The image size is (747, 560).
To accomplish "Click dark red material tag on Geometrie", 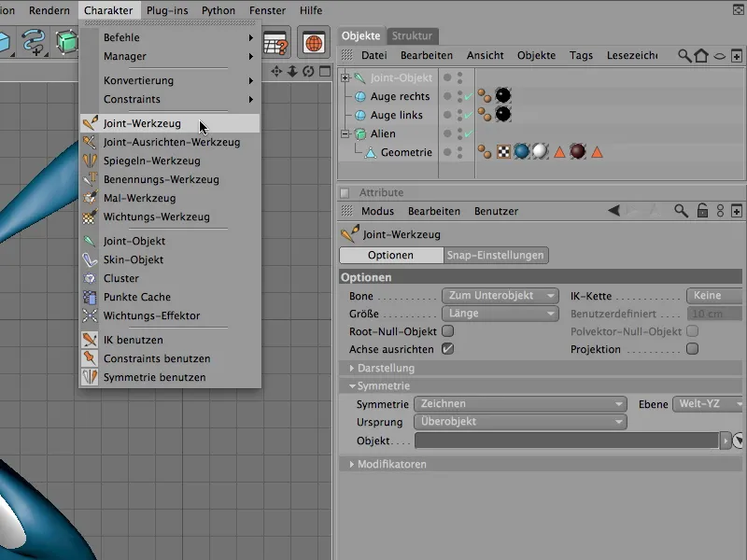I will (577, 152).
